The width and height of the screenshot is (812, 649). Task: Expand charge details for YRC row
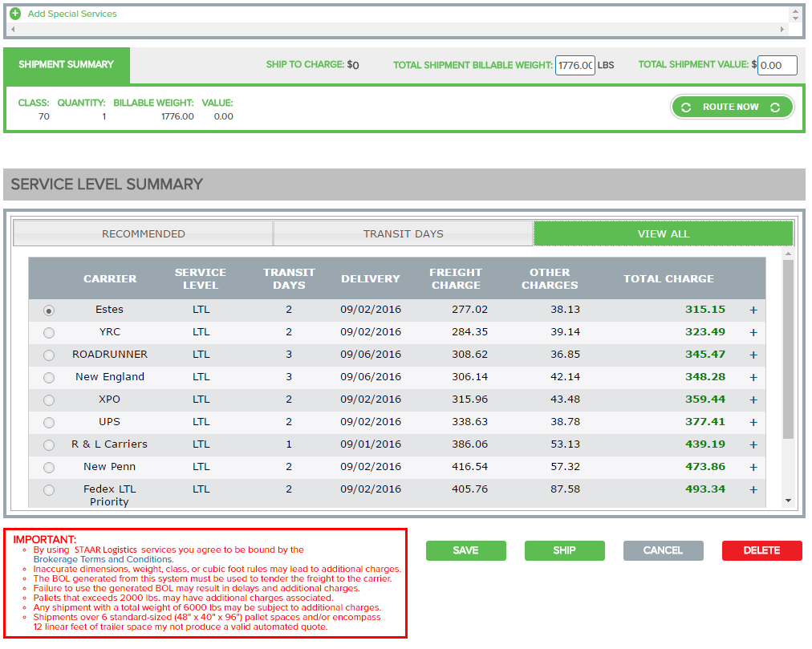[753, 332]
